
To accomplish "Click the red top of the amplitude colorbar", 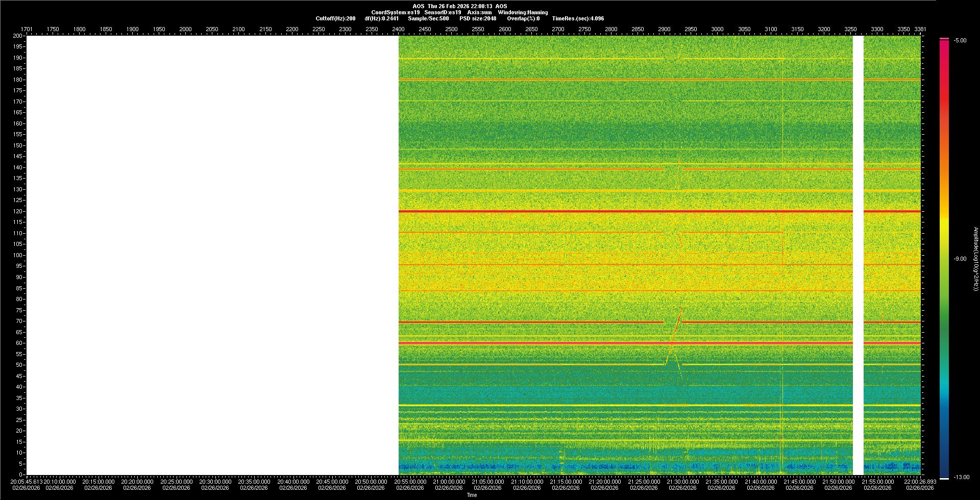I will [944, 43].
